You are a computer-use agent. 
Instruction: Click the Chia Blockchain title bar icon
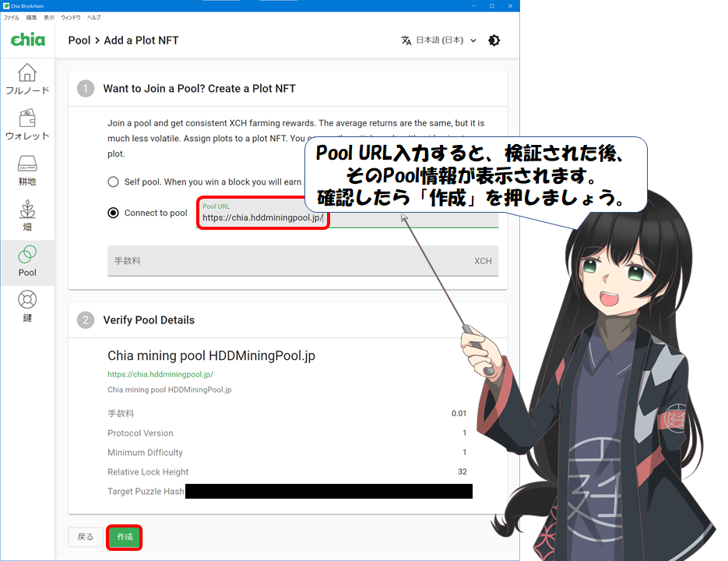[x=6, y=6]
